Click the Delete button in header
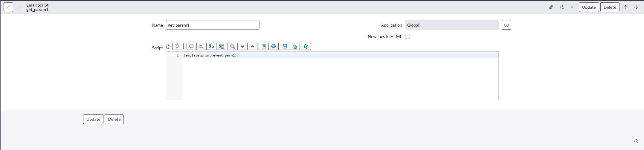Image resolution: width=644 pixels, height=150 pixels. point(610,7)
